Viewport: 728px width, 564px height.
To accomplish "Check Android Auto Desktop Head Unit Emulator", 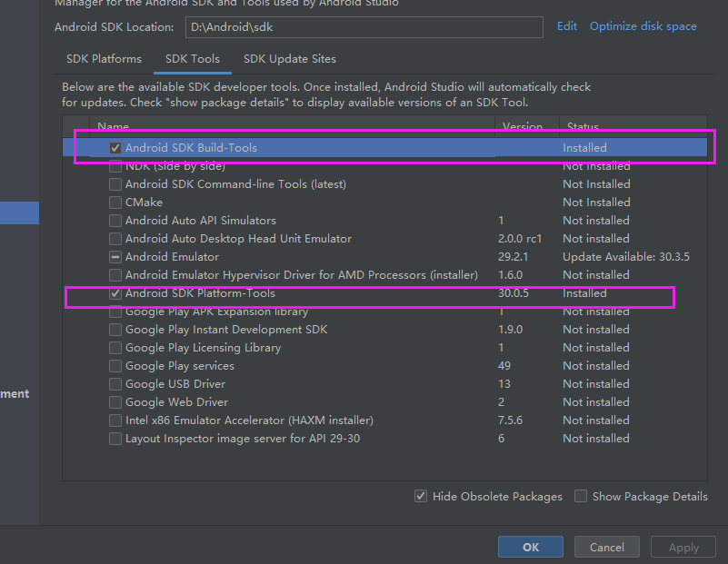I will click(x=115, y=238).
